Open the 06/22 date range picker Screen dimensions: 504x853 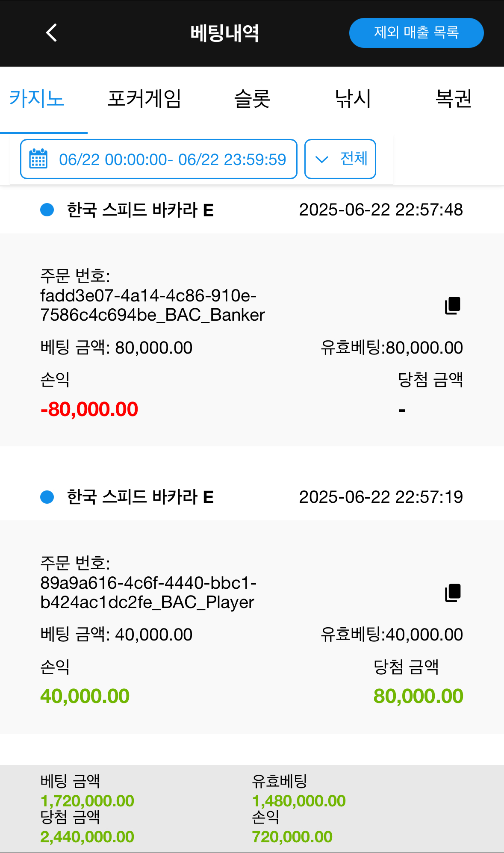(x=172, y=159)
